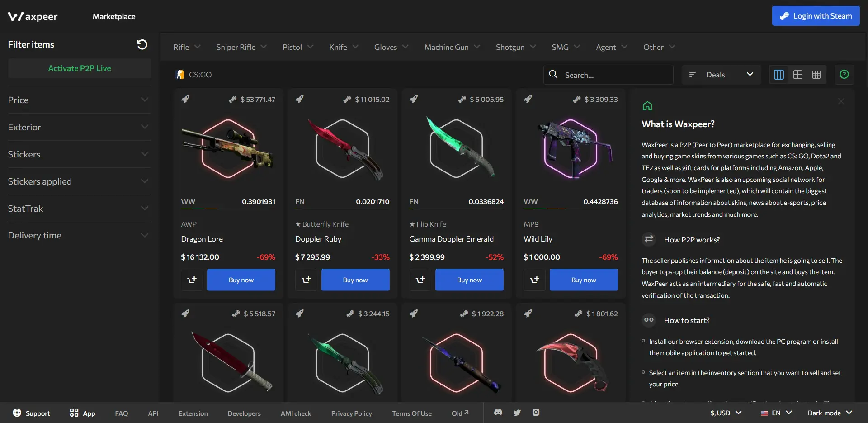Screen dimensions: 868x423
Task: Click Login with Steam button
Action: pos(816,16)
